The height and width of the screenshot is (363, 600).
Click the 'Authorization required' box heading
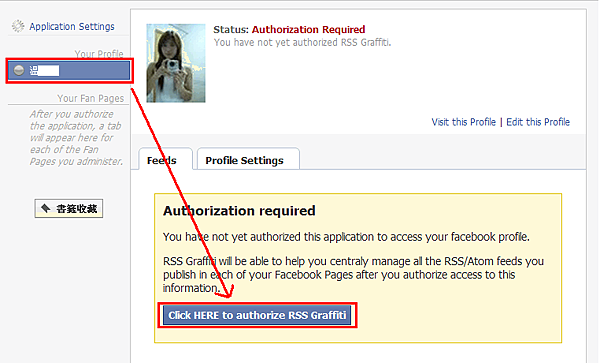(x=239, y=211)
